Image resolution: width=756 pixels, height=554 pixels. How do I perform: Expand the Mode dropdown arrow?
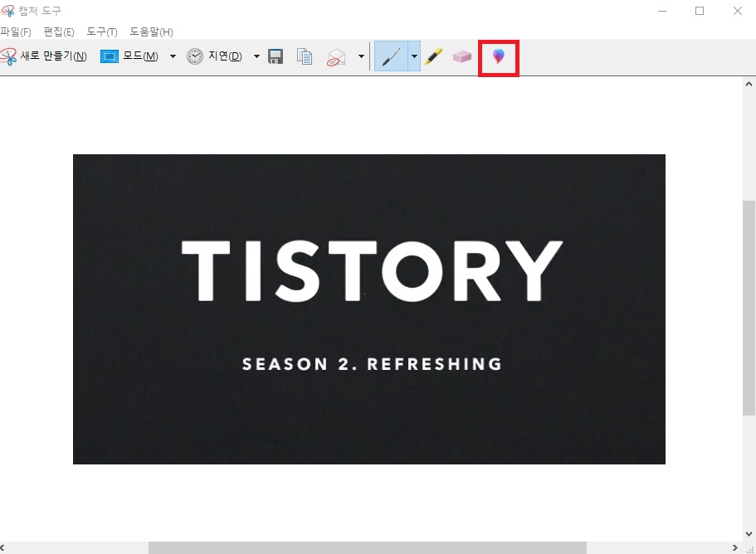point(173,56)
